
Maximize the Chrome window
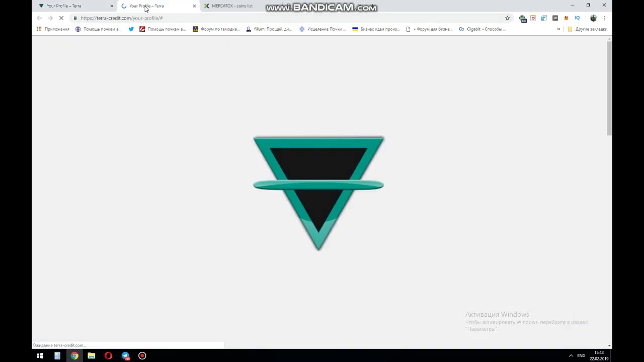(x=588, y=5)
